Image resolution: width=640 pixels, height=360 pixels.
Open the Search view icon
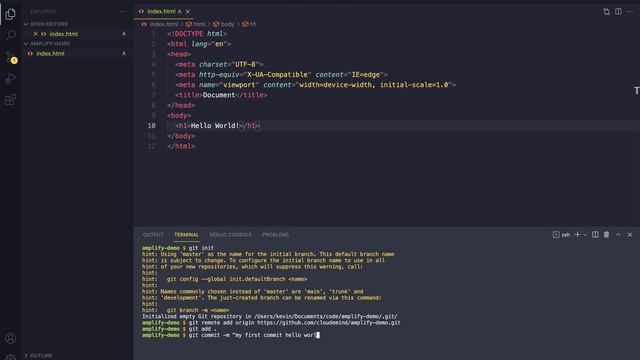pos(11,35)
